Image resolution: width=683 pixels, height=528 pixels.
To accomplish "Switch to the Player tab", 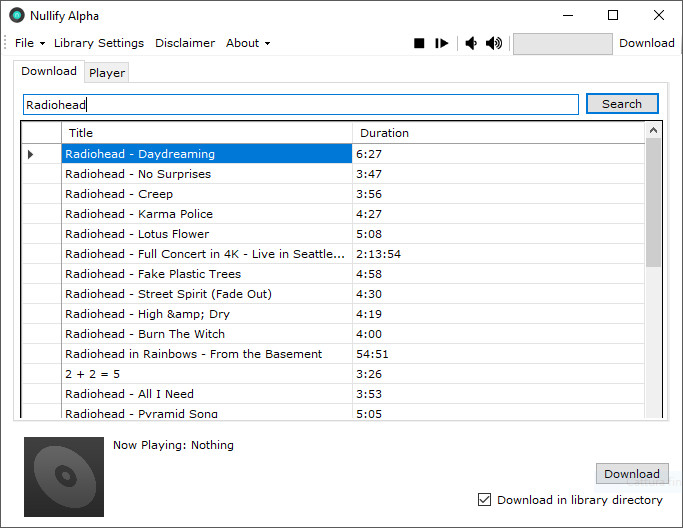I will coord(107,73).
